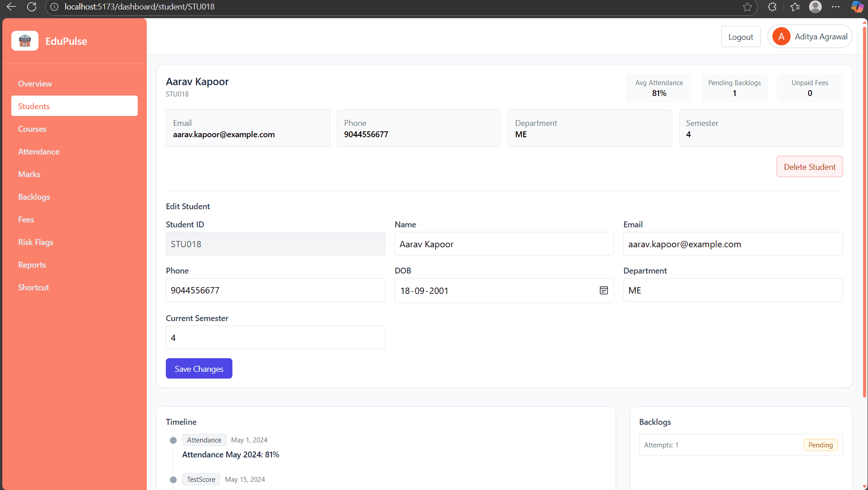View site information icon in the address bar

54,7
